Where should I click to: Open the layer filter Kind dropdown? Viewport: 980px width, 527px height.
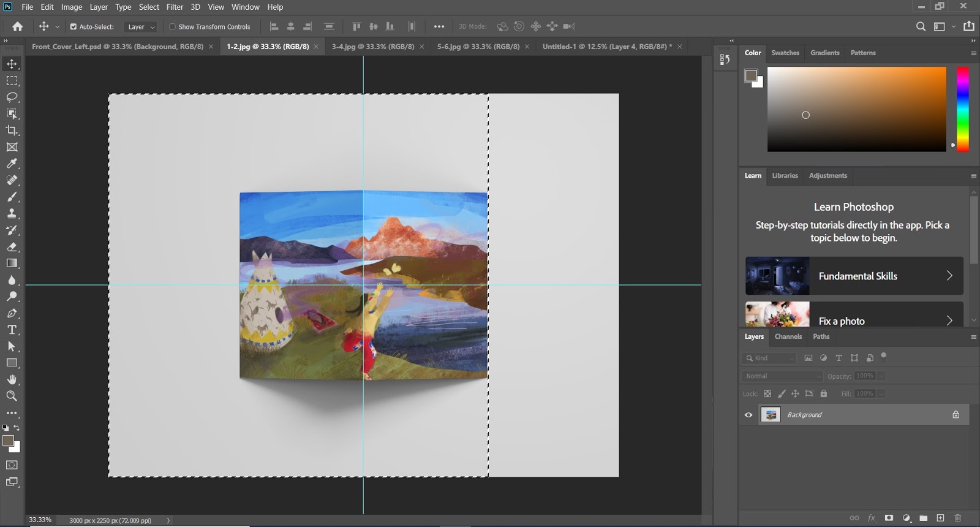[769, 358]
